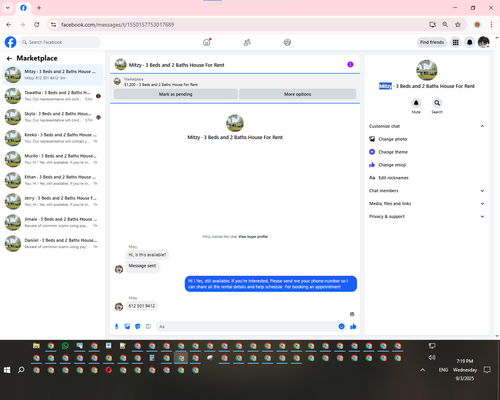The image size is (500, 400).
Task: Expand the Privacy & support section
Action: pos(426,217)
